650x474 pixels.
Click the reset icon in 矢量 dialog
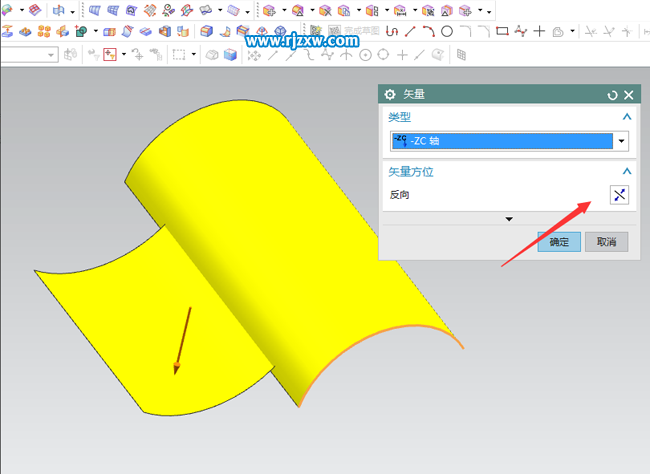point(612,94)
